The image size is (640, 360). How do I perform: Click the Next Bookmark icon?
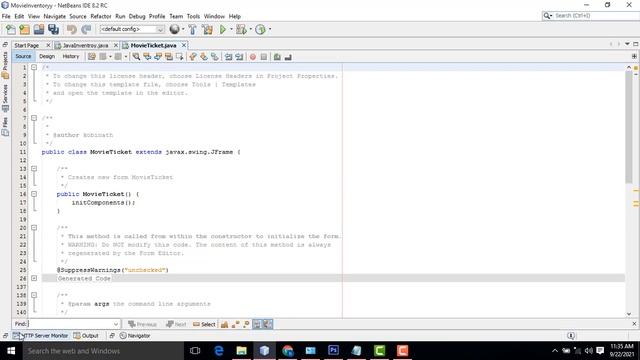click(x=204, y=57)
